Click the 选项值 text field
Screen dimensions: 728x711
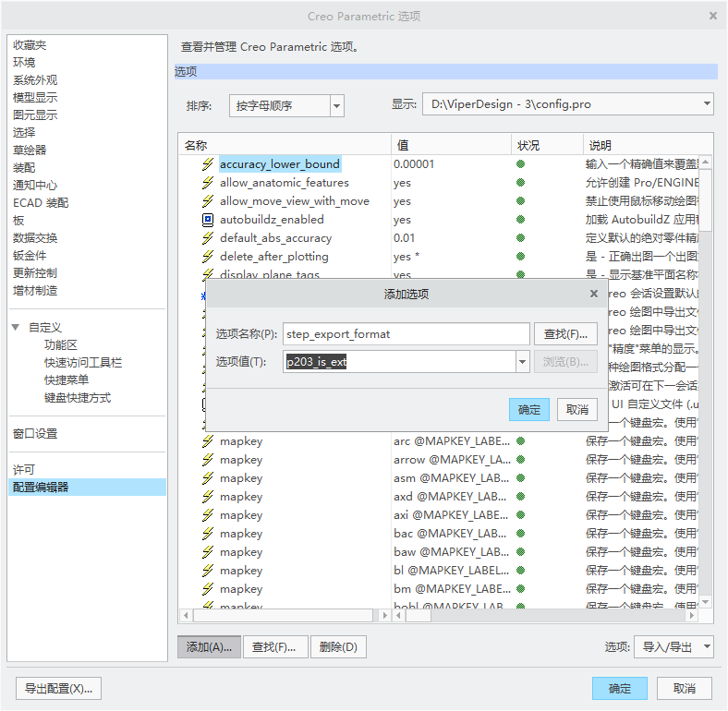[x=399, y=362]
